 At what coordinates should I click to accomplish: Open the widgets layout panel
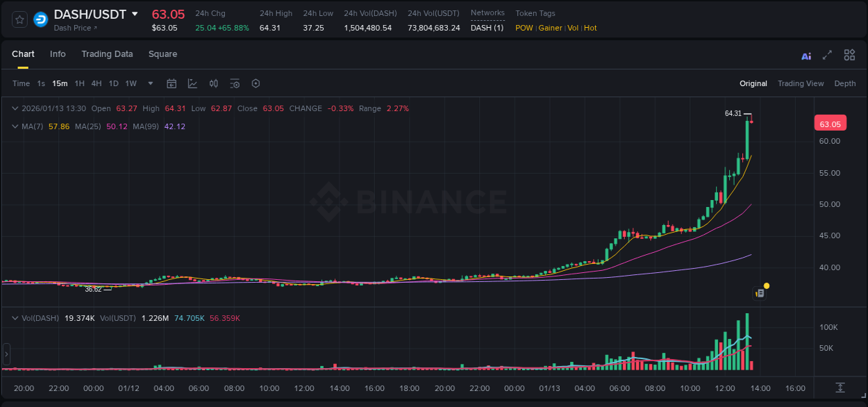(849, 55)
